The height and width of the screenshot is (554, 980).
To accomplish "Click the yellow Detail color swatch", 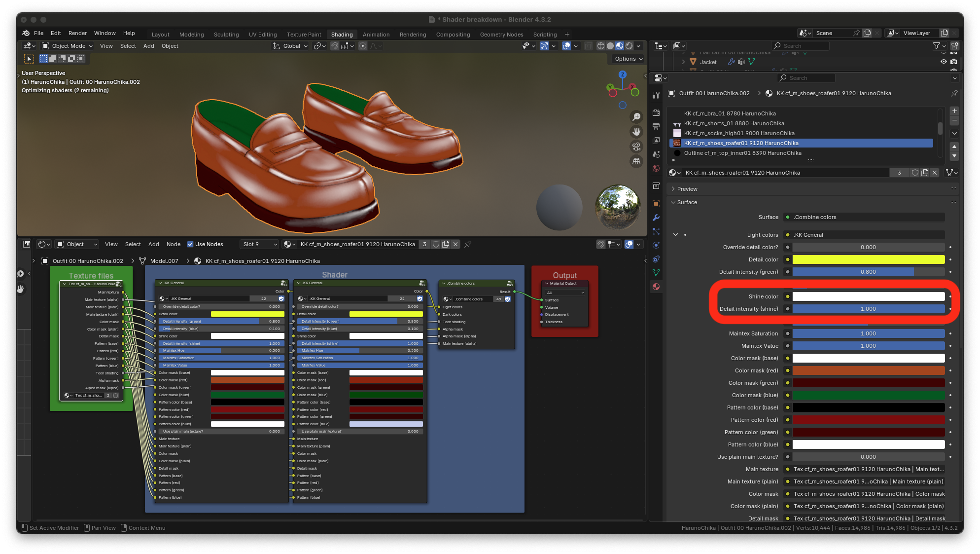I will 868,259.
